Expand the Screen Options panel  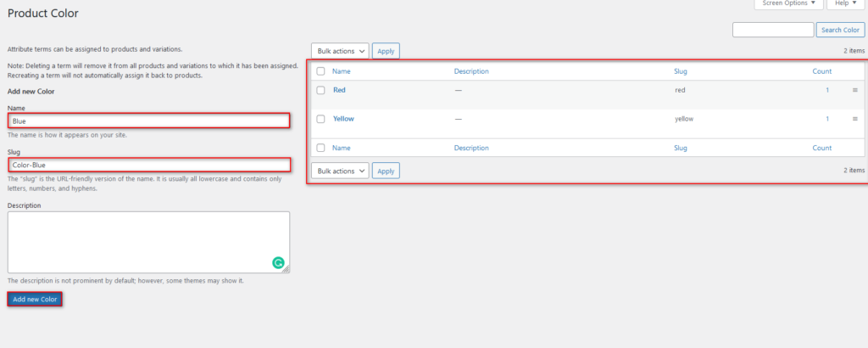788,4
